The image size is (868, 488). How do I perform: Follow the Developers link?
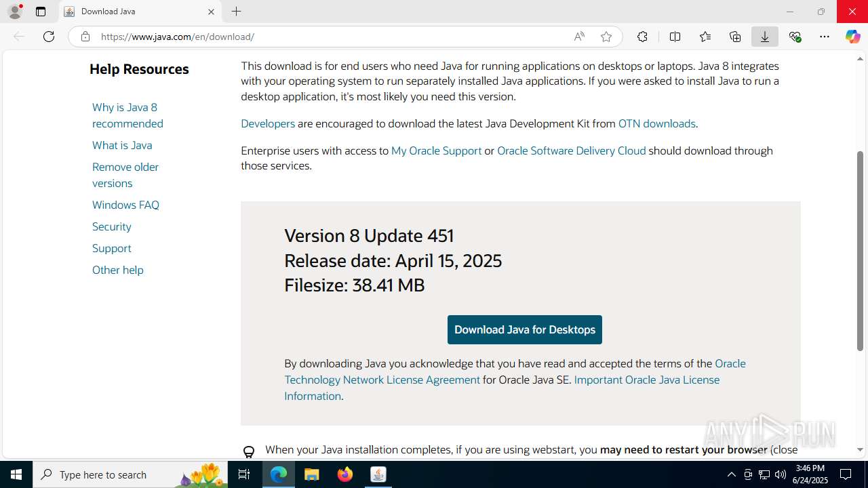click(x=268, y=123)
